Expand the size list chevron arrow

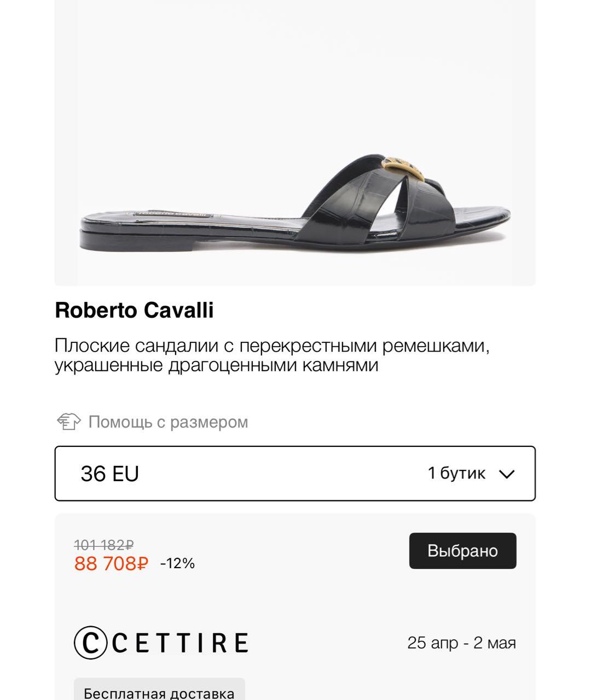pos(507,474)
